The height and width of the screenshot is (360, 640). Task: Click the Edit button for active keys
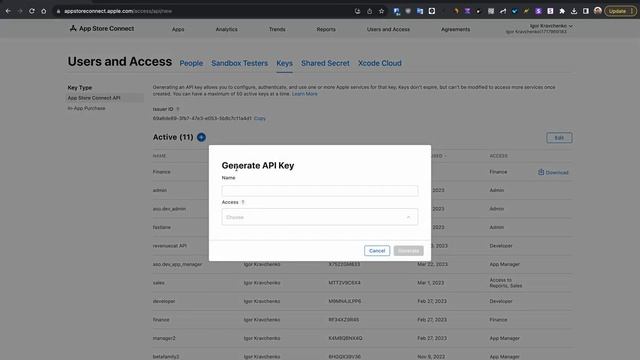click(x=559, y=138)
